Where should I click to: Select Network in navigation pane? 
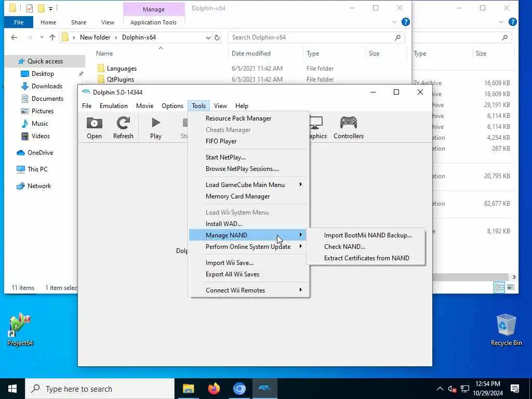click(x=39, y=186)
